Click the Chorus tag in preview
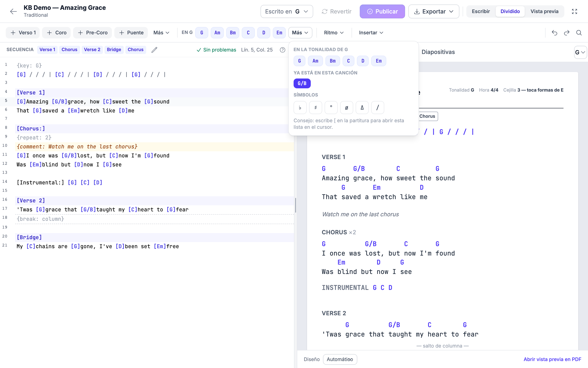This screenshot has width=588, height=368. click(x=427, y=116)
